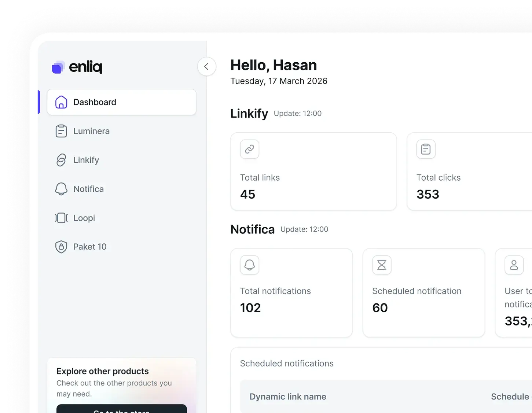Click the Dynamic link name column header
The height and width of the screenshot is (413, 532).
pos(288,397)
